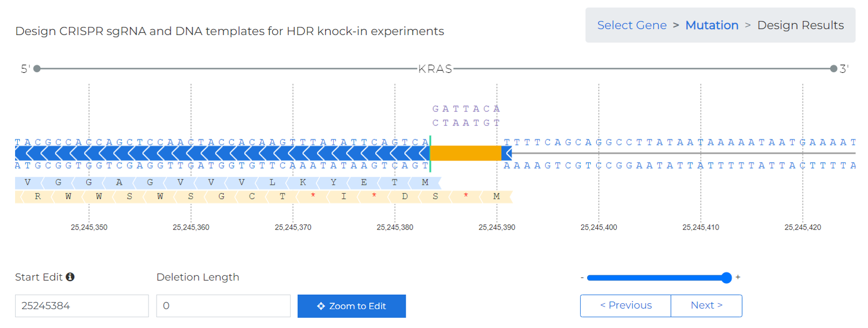Advance with the Next button
This screenshot has width=868, height=328.
pyautogui.click(x=706, y=306)
